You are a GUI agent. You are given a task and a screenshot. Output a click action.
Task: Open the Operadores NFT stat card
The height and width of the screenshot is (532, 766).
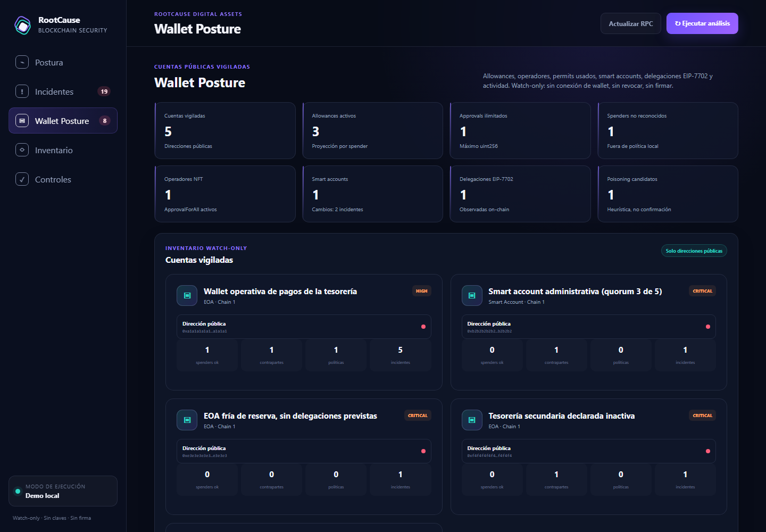pyautogui.click(x=225, y=194)
